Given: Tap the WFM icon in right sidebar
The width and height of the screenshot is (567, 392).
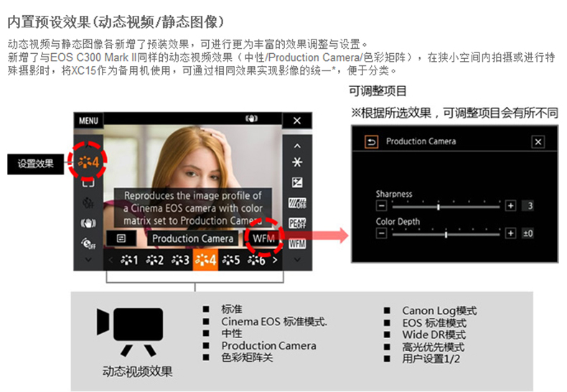Looking at the screenshot, I should click(x=297, y=243).
